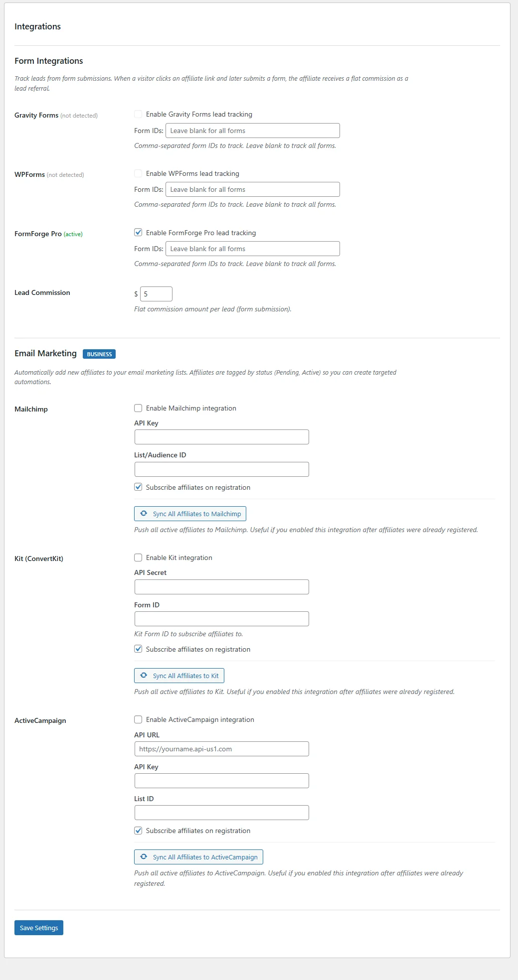Enable ActiveCampaign integration
518x980 pixels.
(138, 719)
